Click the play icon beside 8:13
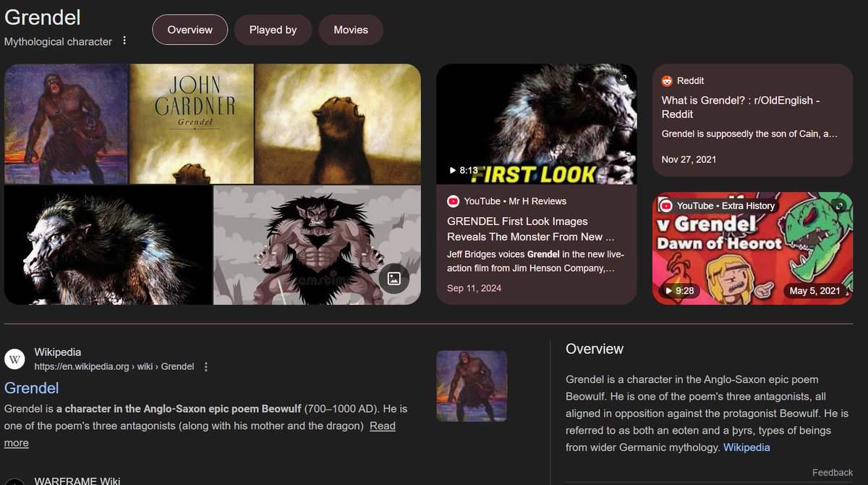Image resolution: width=868 pixels, height=485 pixels. click(453, 171)
